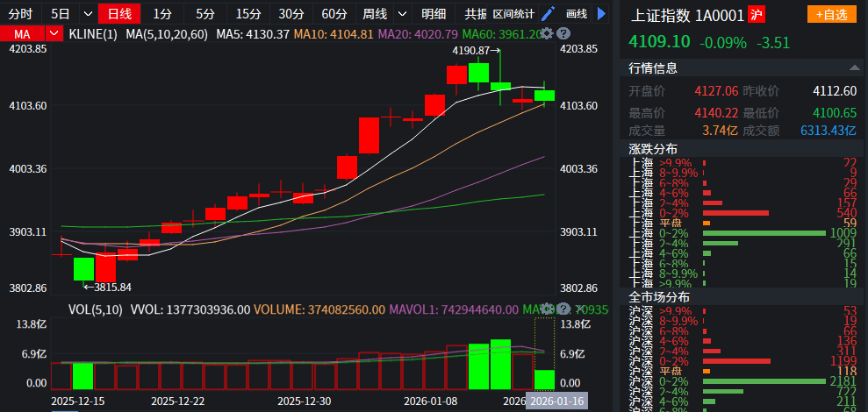Open the VOL indicator settings gear
The width and height of the screenshot is (868, 412).
pos(547,309)
